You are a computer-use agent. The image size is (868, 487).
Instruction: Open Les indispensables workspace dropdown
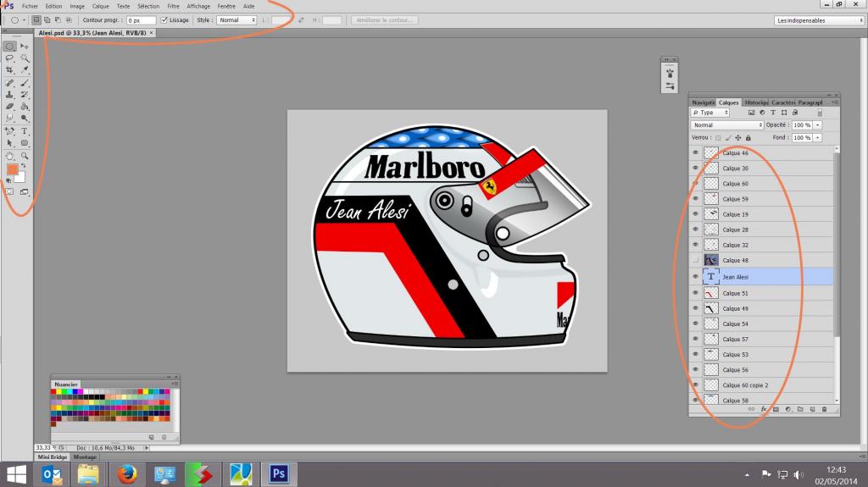(820, 20)
